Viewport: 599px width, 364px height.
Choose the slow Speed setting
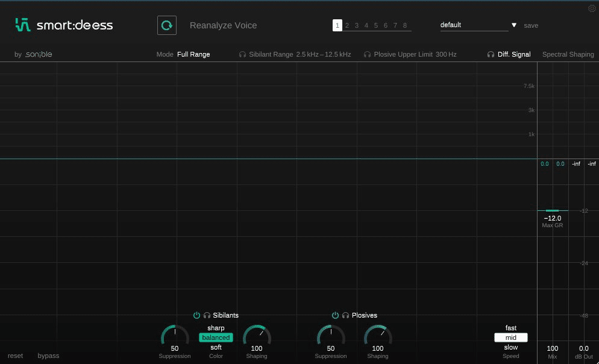pyautogui.click(x=511, y=347)
